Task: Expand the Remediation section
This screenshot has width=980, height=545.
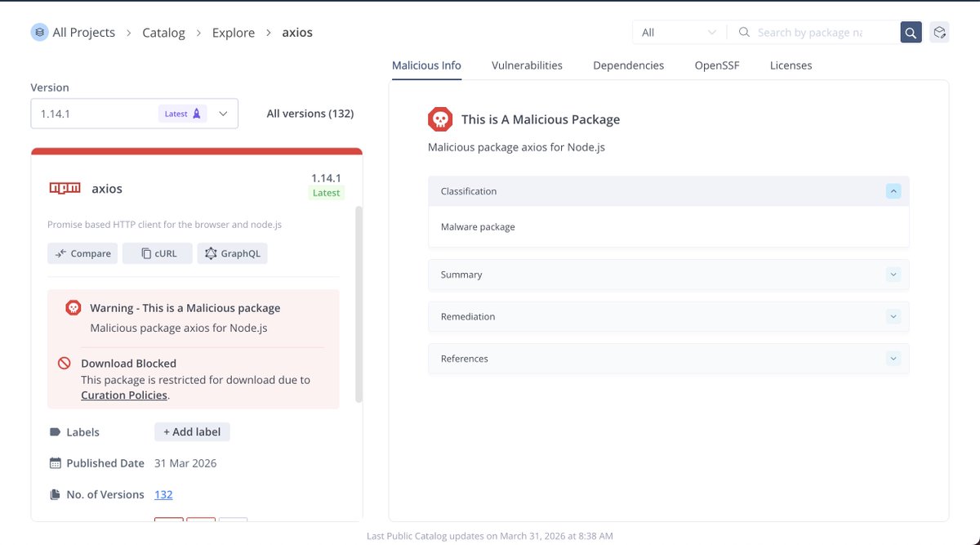Action: pyautogui.click(x=893, y=316)
